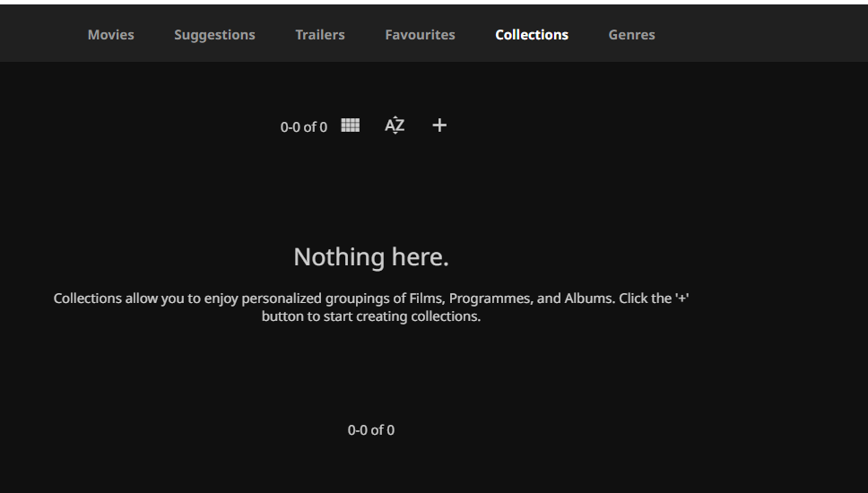
Task: Click the bottom "0-0 of 0" item counter
Action: click(x=371, y=430)
